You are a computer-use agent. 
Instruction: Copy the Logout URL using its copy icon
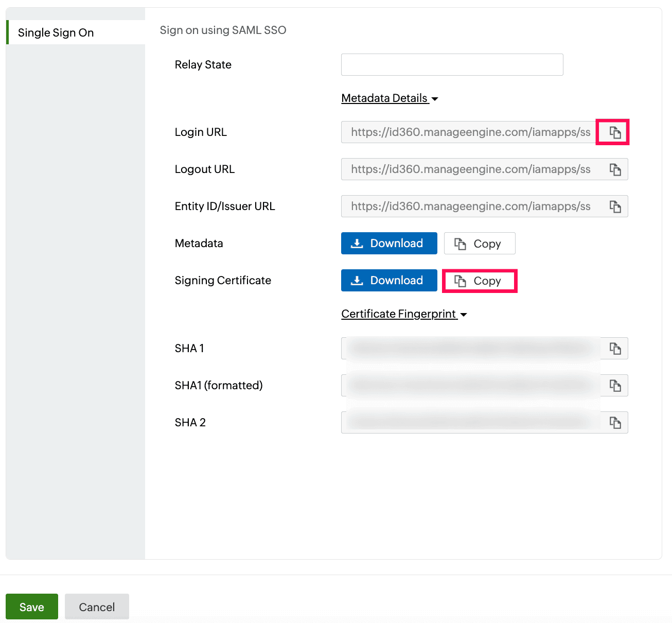click(x=615, y=169)
